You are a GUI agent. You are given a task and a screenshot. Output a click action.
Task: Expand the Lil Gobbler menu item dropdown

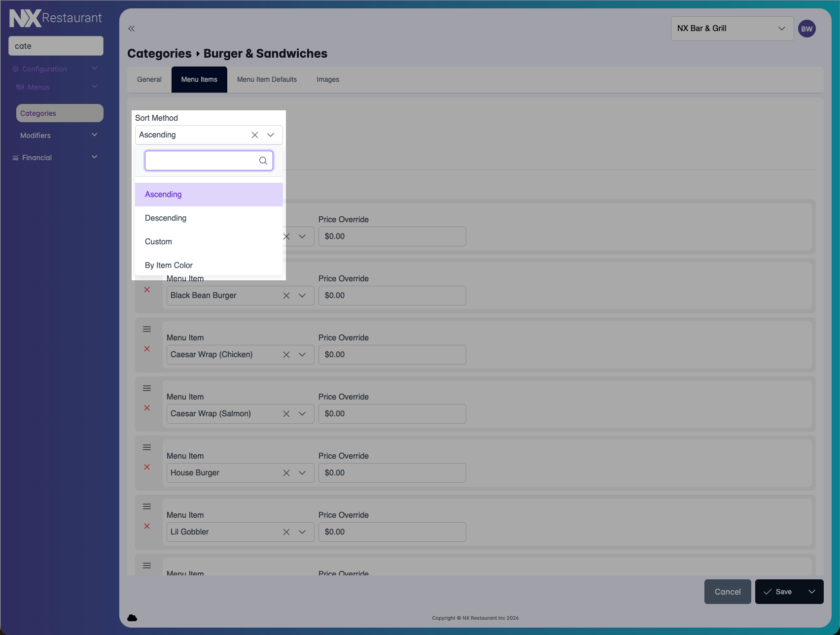coord(302,532)
